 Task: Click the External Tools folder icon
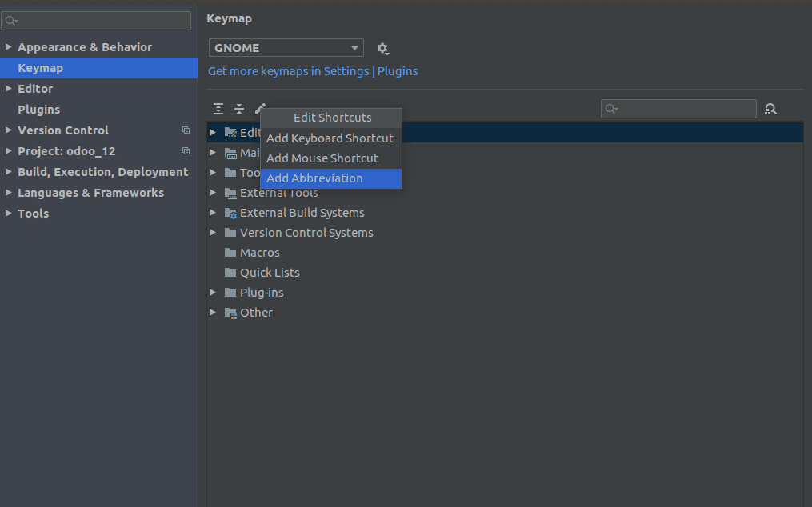pos(230,193)
